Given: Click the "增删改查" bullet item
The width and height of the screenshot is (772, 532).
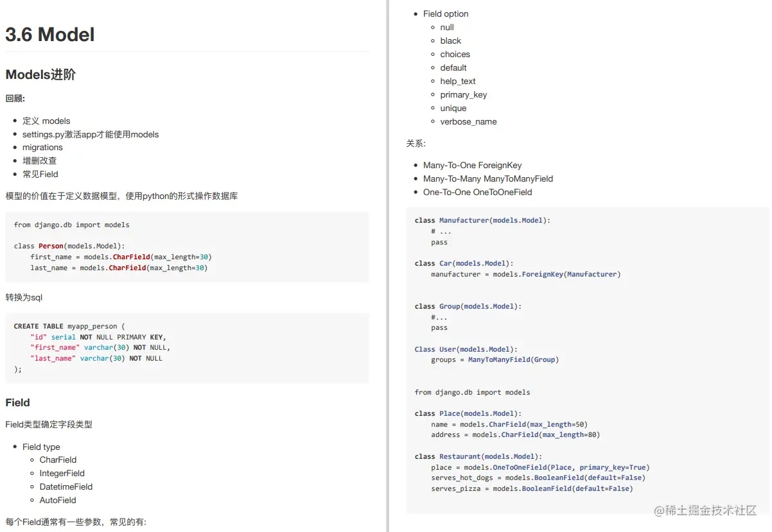Looking at the screenshot, I should point(39,160).
